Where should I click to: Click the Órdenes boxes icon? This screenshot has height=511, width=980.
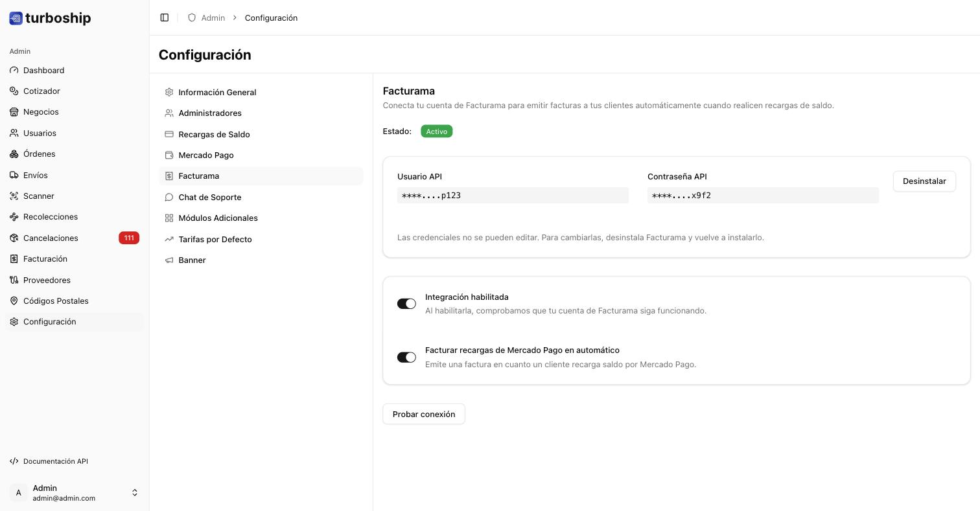(x=14, y=154)
